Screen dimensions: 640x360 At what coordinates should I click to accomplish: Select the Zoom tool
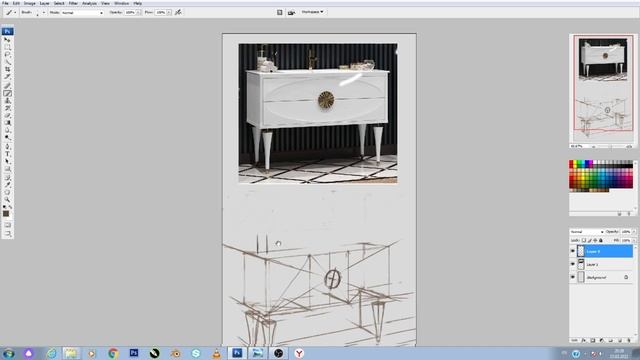coord(7,200)
